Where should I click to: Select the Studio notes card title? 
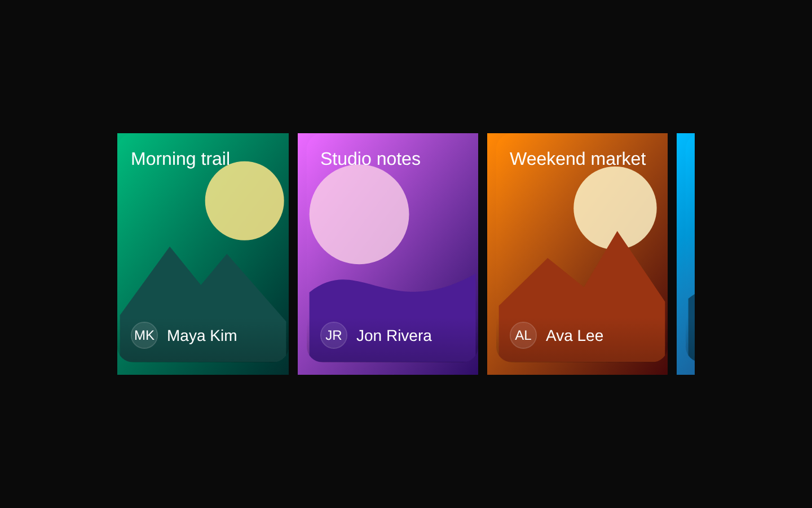tap(370, 159)
